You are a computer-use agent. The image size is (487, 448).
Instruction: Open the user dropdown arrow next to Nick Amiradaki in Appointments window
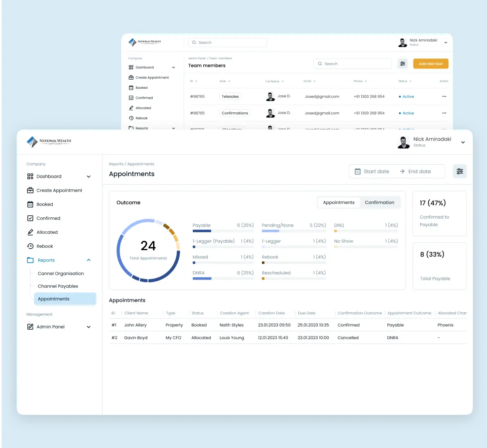pos(463,142)
